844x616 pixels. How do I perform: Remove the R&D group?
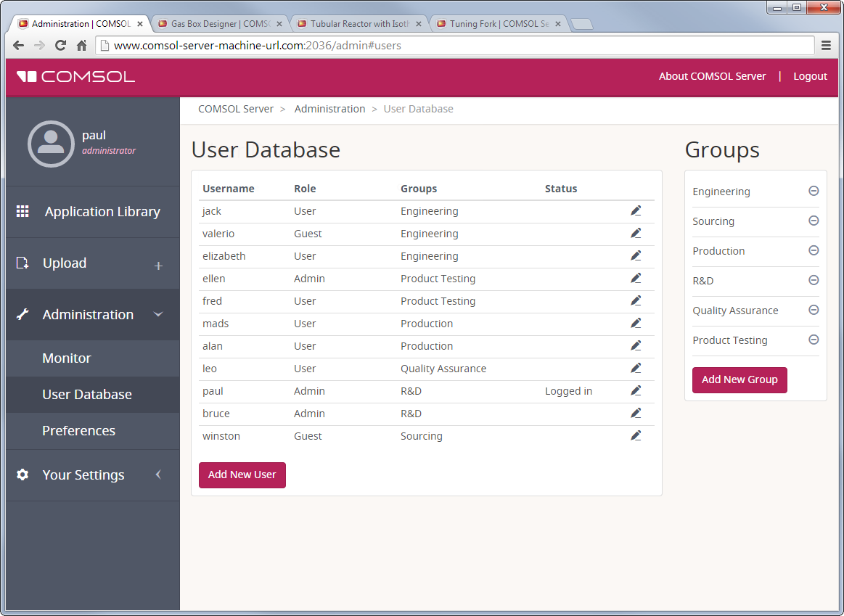click(814, 280)
